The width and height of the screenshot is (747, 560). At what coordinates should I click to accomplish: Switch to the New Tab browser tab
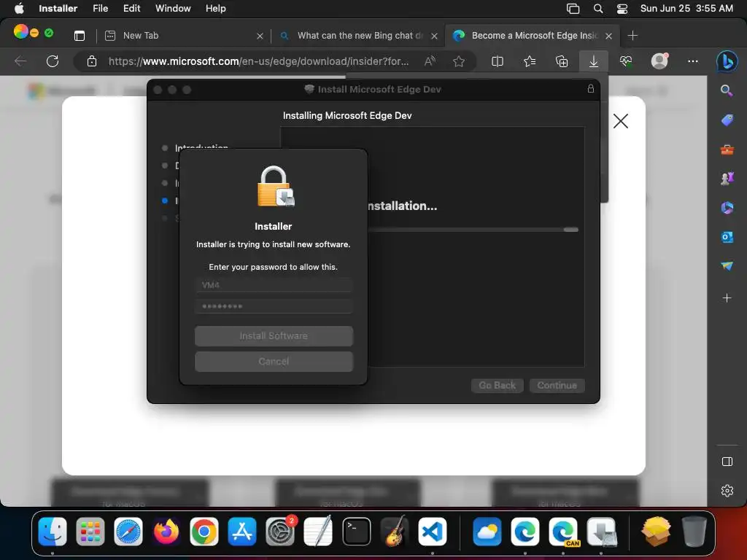coord(183,36)
